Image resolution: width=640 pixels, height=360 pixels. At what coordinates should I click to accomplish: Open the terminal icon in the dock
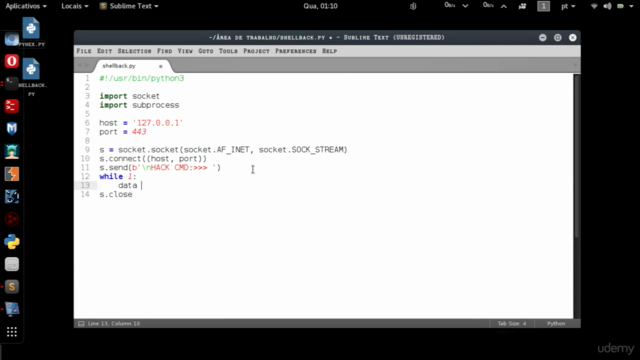click(x=12, y=84)
